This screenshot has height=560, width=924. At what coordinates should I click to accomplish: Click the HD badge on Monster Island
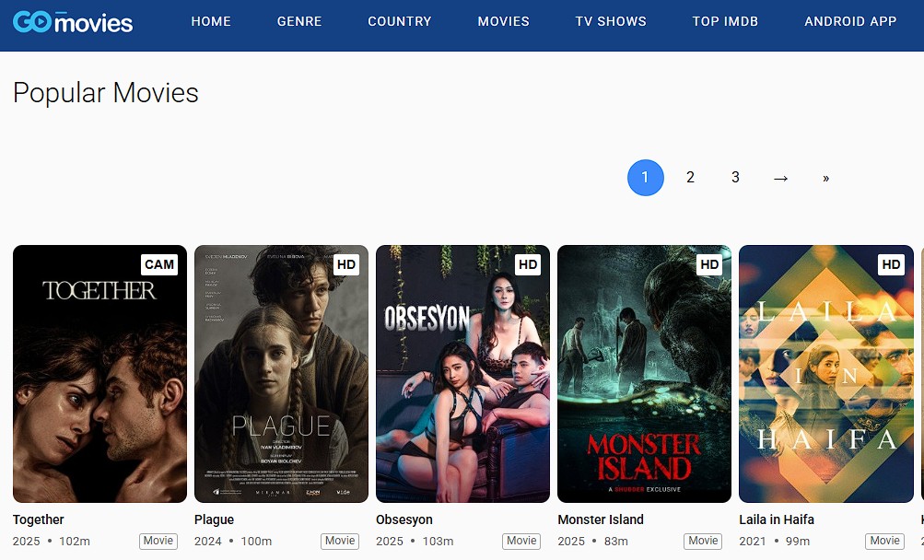click(x=709, y=264)
